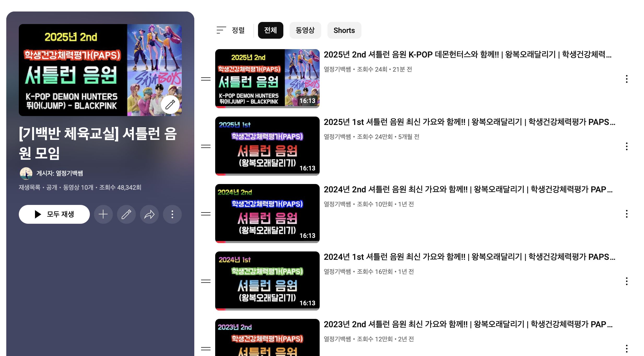644x356 pixels.
Task: Click '조회수 12만회 • 2년 전' text
Action: pyautogui.click(x=385, y=339)
